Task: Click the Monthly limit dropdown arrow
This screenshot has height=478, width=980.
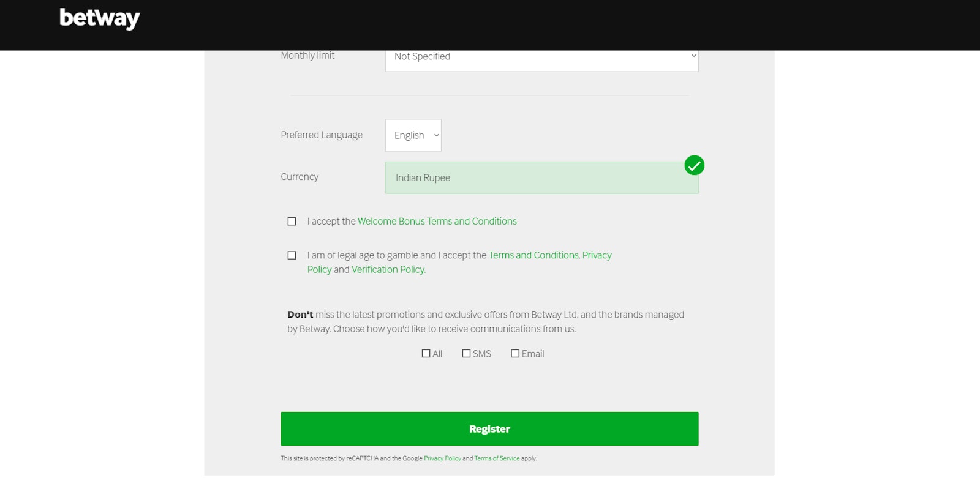Action: click(693, 56)
